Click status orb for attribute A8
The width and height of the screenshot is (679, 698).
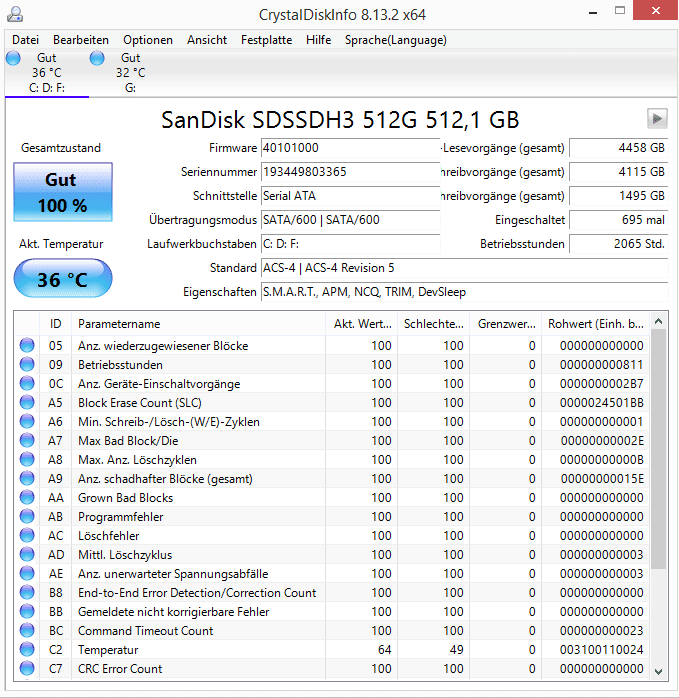27,459
